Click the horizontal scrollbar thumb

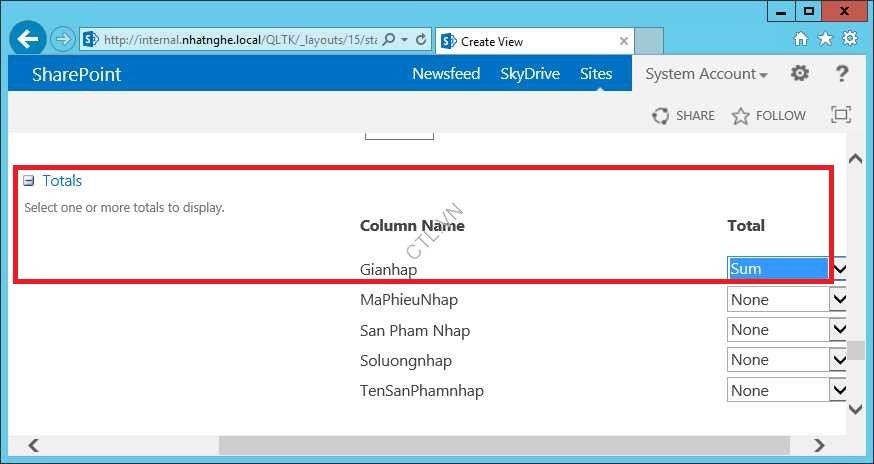pos(504,445)
